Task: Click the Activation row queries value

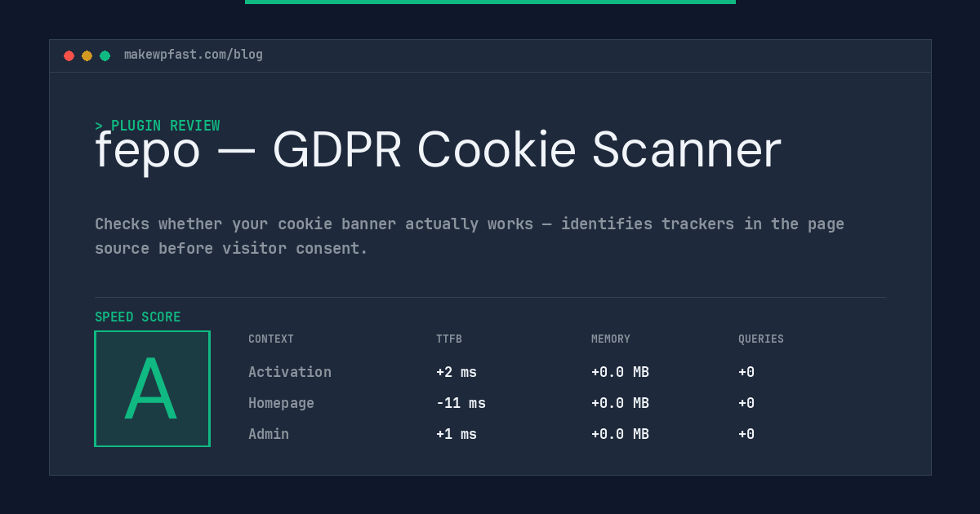Action: 746,372
